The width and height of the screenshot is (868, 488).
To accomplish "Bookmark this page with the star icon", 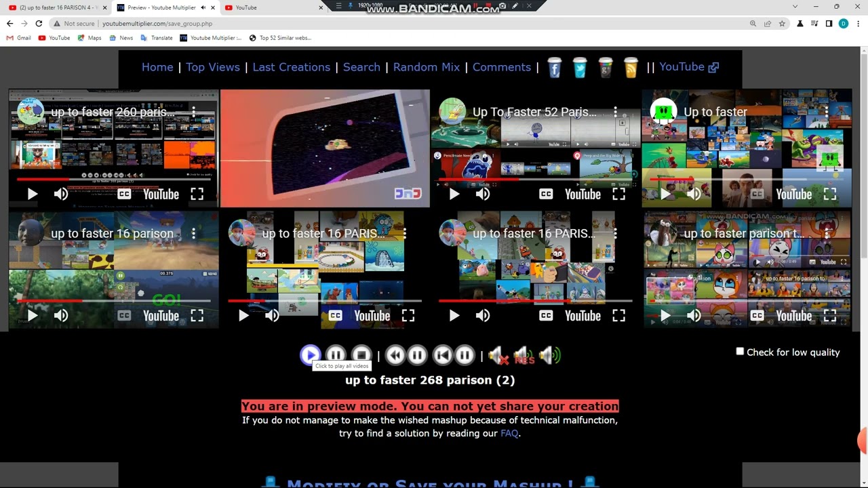I will click(x=782, y=24).
